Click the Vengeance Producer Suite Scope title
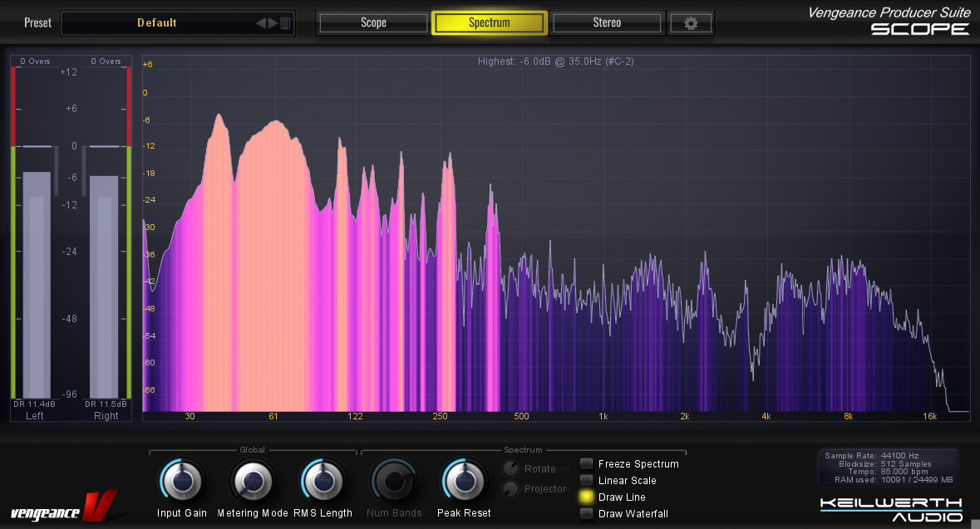This screenshot has width=980, height=529. [x=889, y=21]
